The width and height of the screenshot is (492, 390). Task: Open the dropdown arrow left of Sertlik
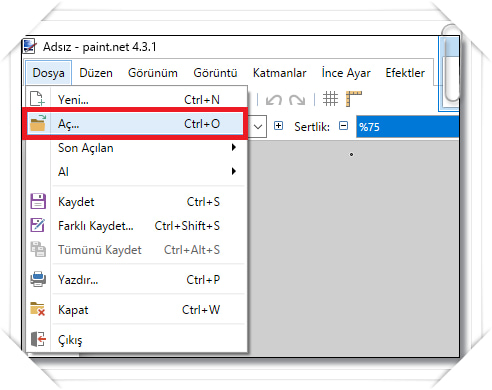(x=258, y=126)
